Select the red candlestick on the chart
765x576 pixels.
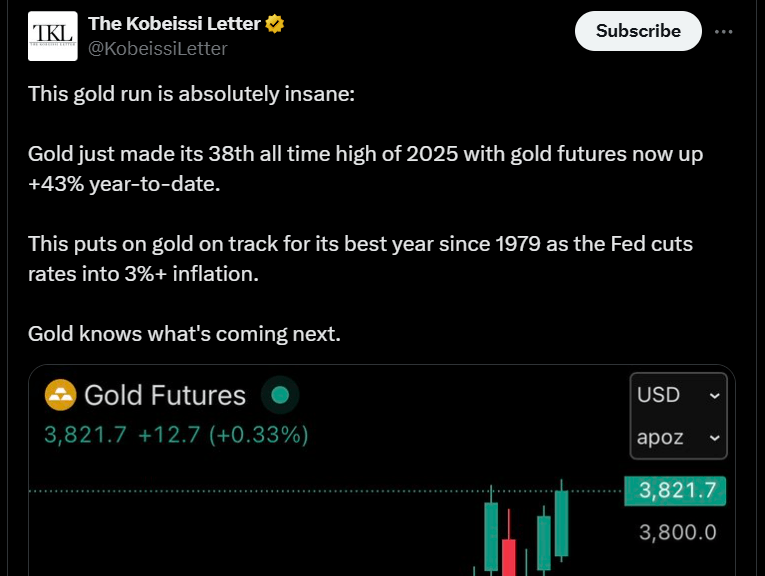pyautogui.click(x=509, y=555)
